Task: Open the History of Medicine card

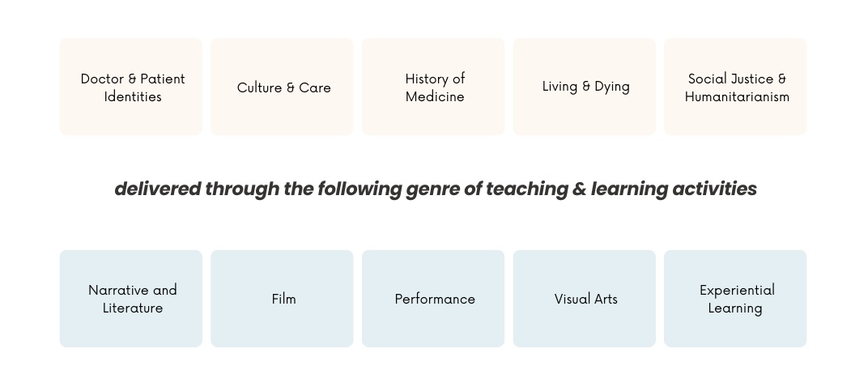Action: [x=434, y=87]
